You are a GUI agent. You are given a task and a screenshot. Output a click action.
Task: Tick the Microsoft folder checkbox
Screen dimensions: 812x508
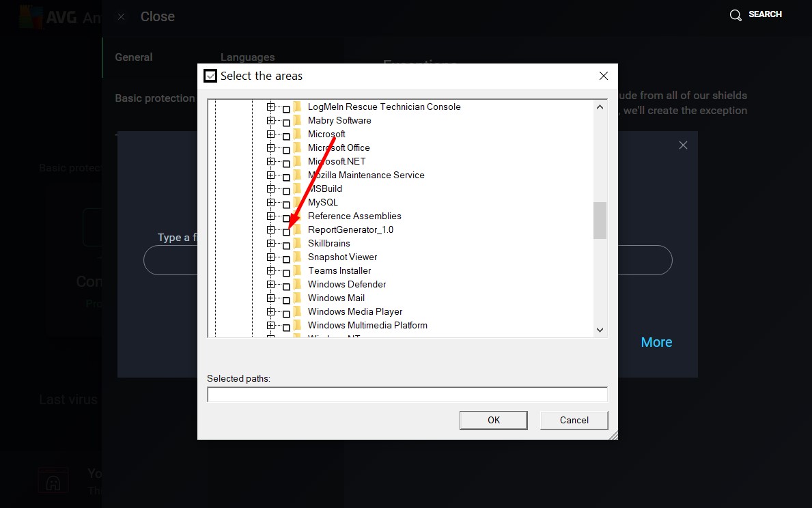(286, 136)
